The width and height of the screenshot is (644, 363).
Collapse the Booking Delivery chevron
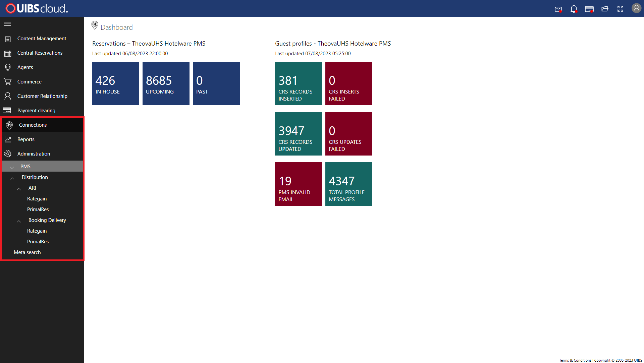19,221
